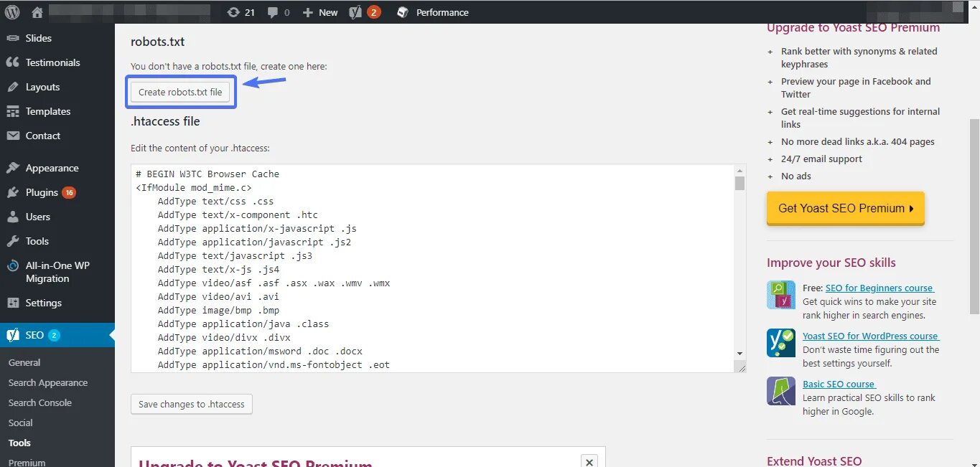This screenshot has width=980, height=467.
Task: Open Yoast SEO for WordPress course link
Action: (871, 336)
